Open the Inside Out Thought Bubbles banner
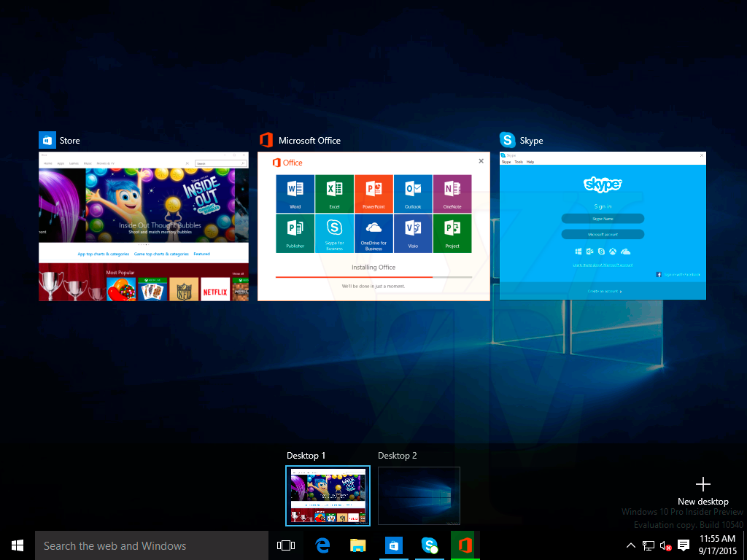The height and width of the screenshot is (560, 747). (x=160, y=205)
